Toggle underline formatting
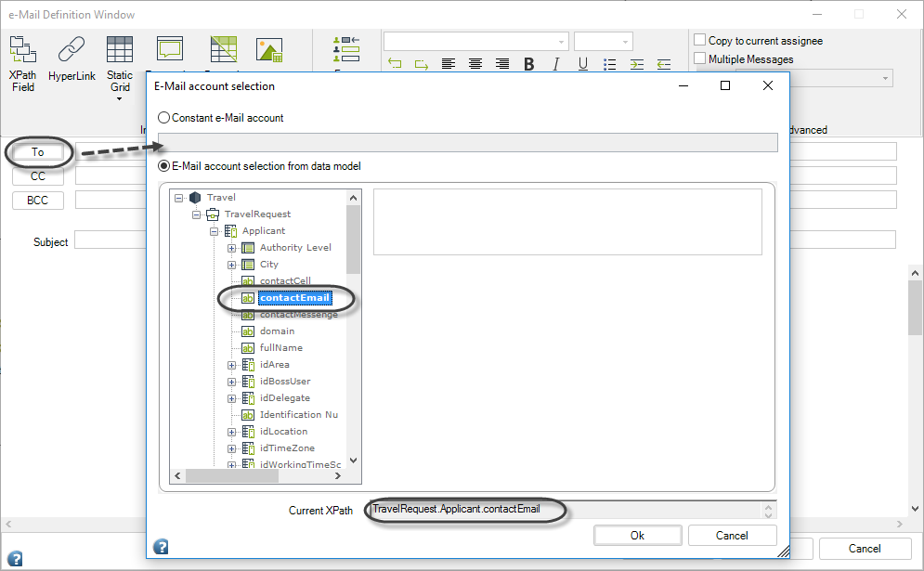This screenshot has width=924, height=571. 583,64
